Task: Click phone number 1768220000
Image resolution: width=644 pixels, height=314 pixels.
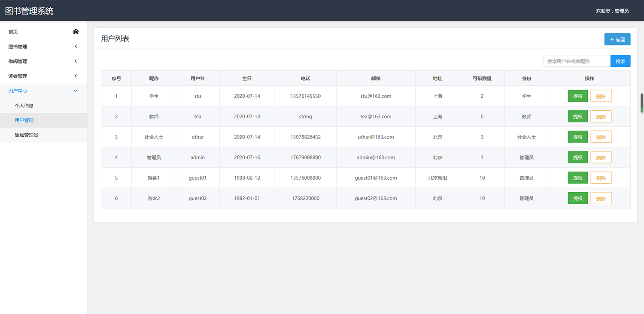Action: tap(305, 198)
